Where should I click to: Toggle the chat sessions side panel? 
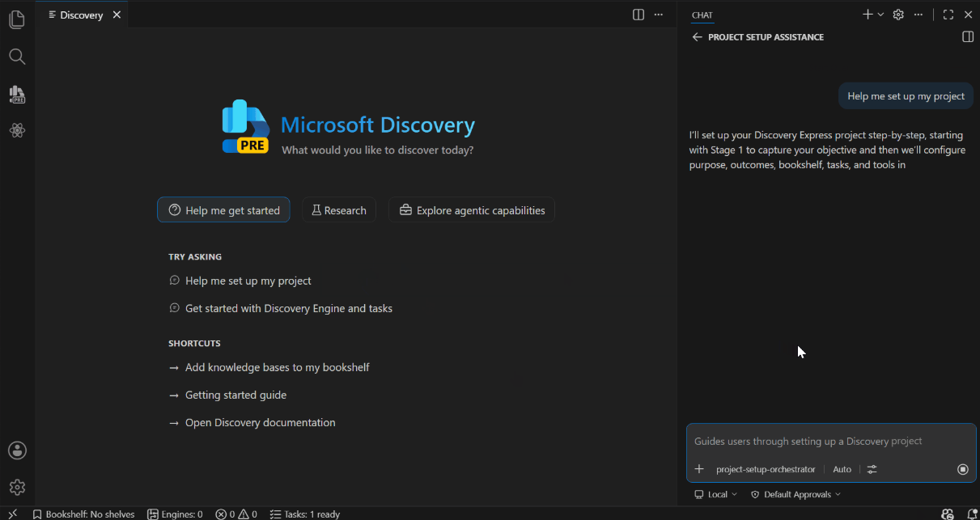click(x=968, y=37)
